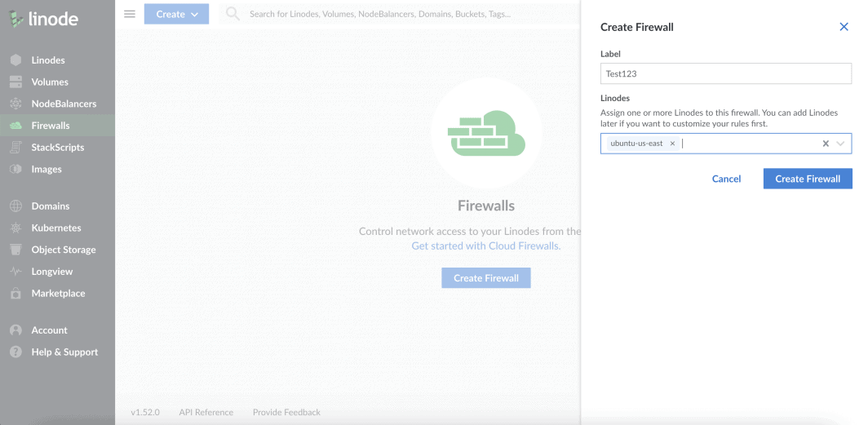Cancel the firewall creation
This screenshot has height=425, width=868.
pyautogui.click(x=726, y=179)
